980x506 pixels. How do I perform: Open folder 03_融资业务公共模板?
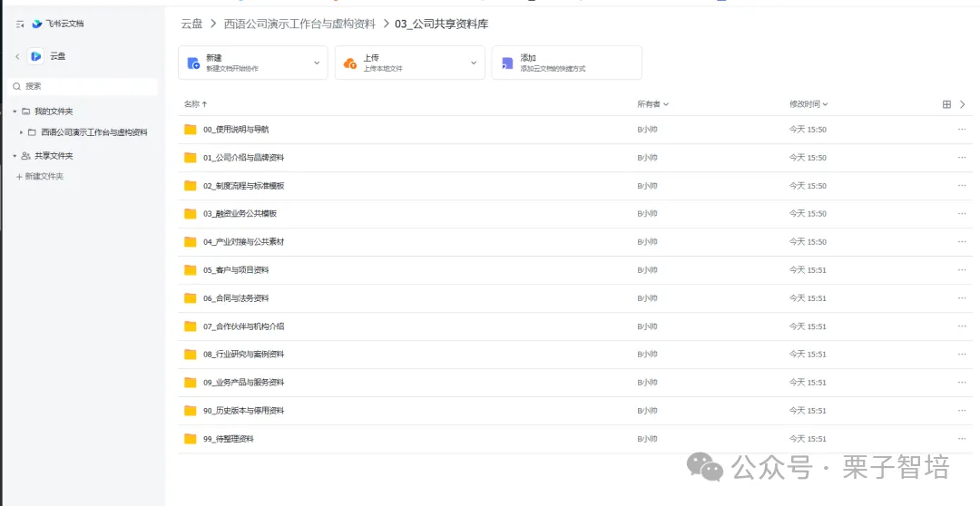point(240,214)
